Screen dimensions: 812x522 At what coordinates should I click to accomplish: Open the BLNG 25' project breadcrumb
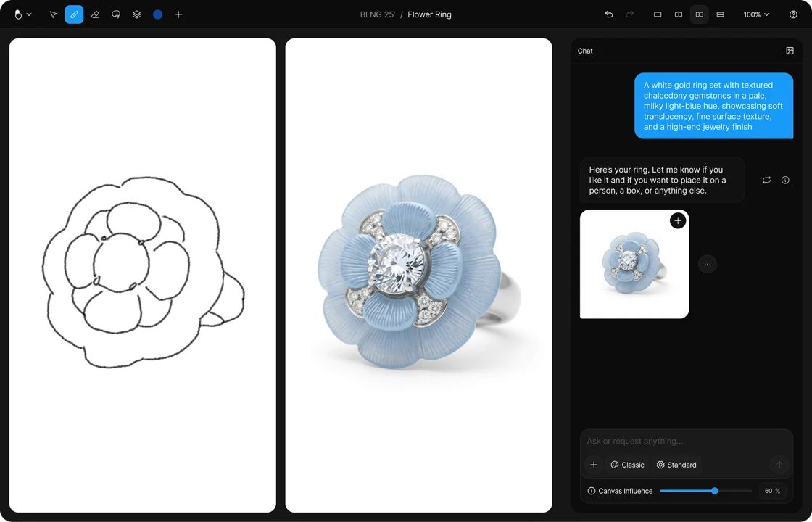pyautogui.click(x=378, y=14)
